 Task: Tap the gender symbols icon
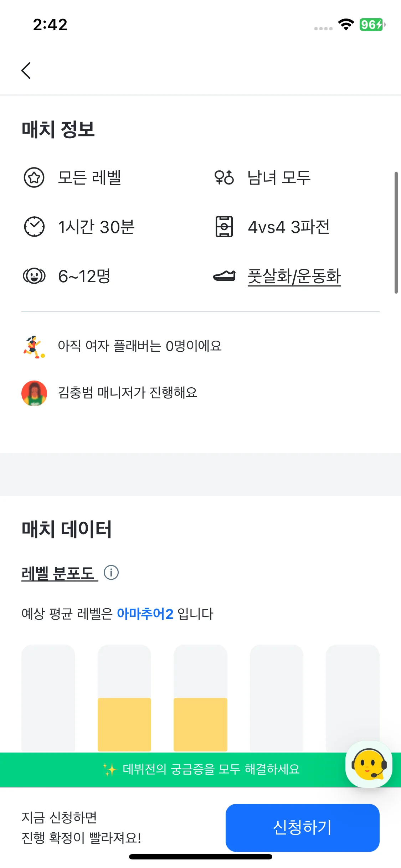point(224,177)
